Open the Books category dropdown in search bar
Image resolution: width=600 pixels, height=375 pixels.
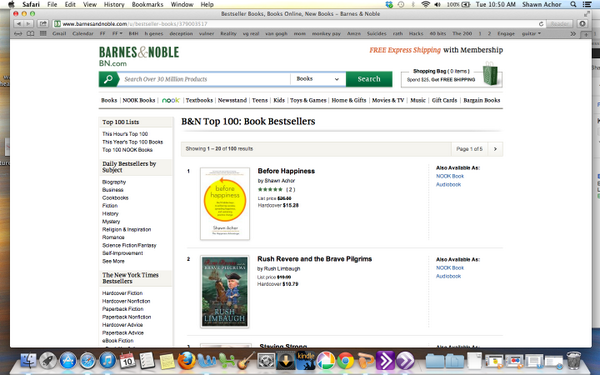(x=318, y=79)
